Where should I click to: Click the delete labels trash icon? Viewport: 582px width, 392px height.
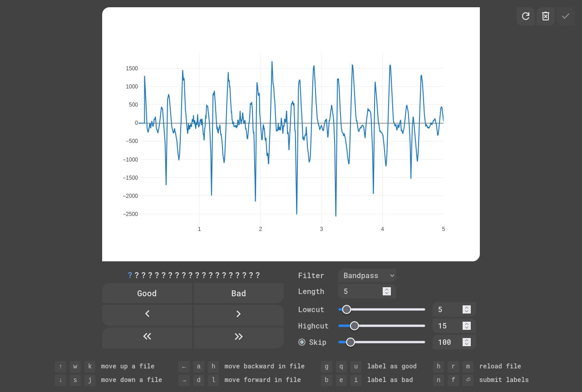pos(545,16)
